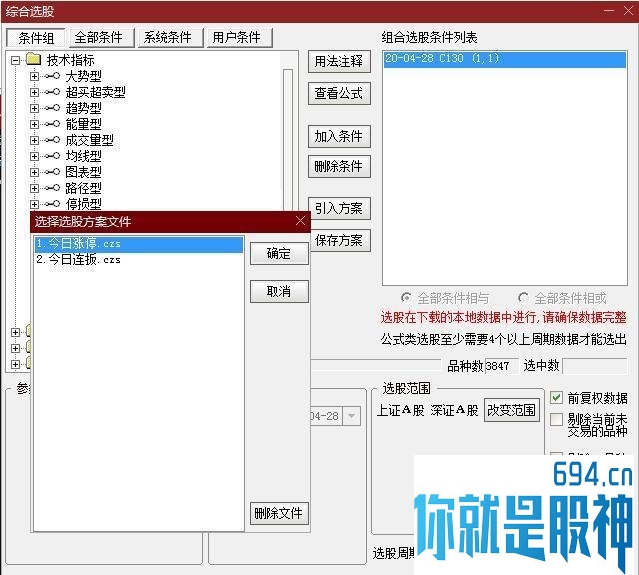The height and width of the screenshot is (575, 639).
Task: Click the 引入方案 button
Action: 339,208
